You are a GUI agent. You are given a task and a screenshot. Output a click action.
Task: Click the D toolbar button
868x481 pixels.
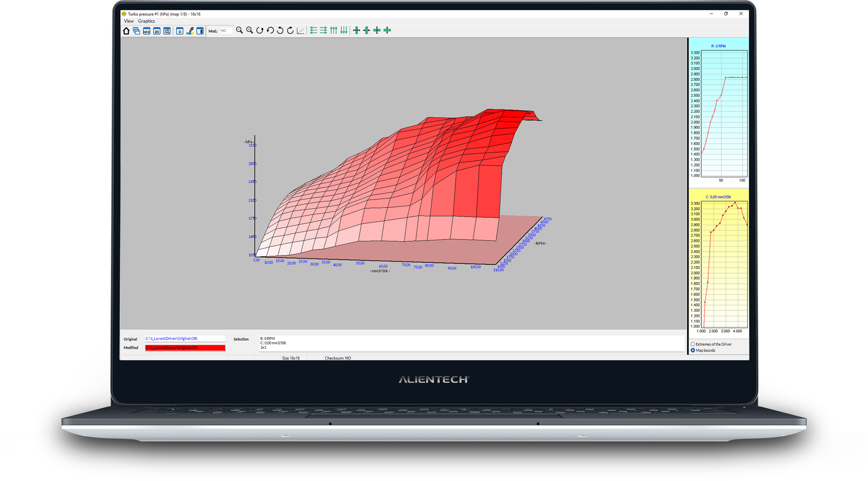click(180, 31)
